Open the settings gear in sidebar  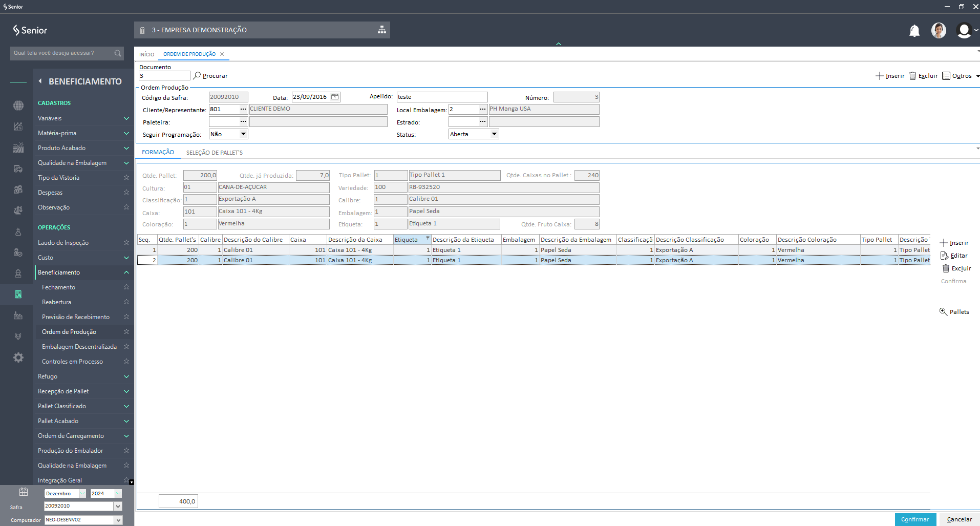pyautogui.click(x=18, y=357)
